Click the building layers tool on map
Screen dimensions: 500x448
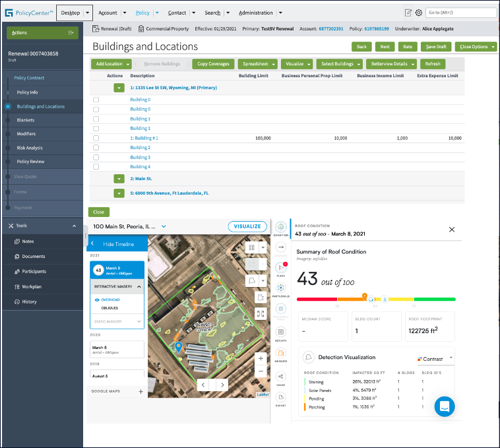[261, 297]
